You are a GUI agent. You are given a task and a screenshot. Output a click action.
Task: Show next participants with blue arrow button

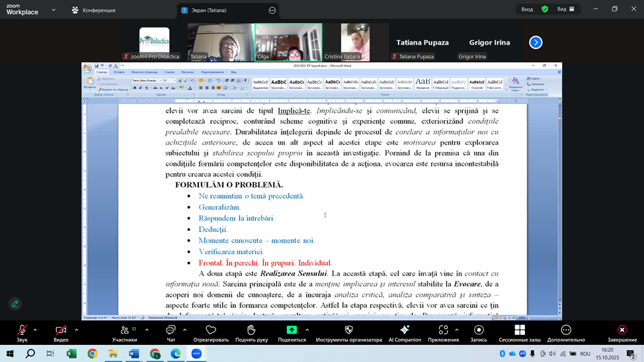coord(536,42)
